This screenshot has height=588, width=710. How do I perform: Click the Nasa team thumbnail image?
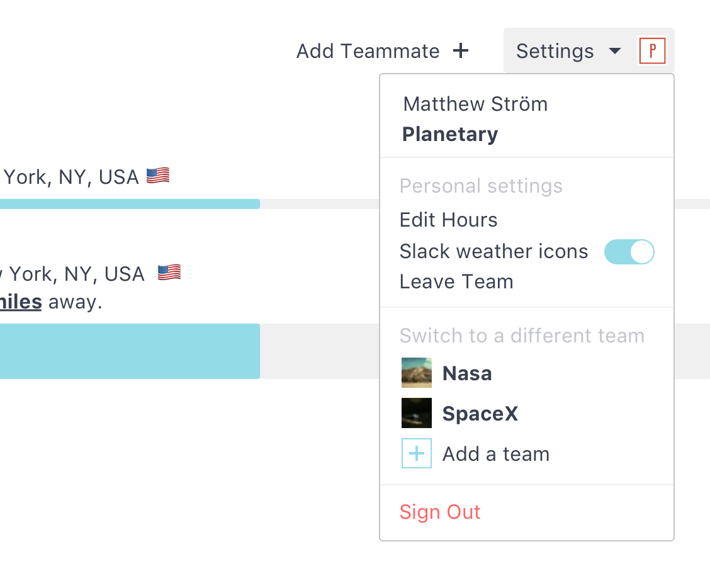(417, 373)
